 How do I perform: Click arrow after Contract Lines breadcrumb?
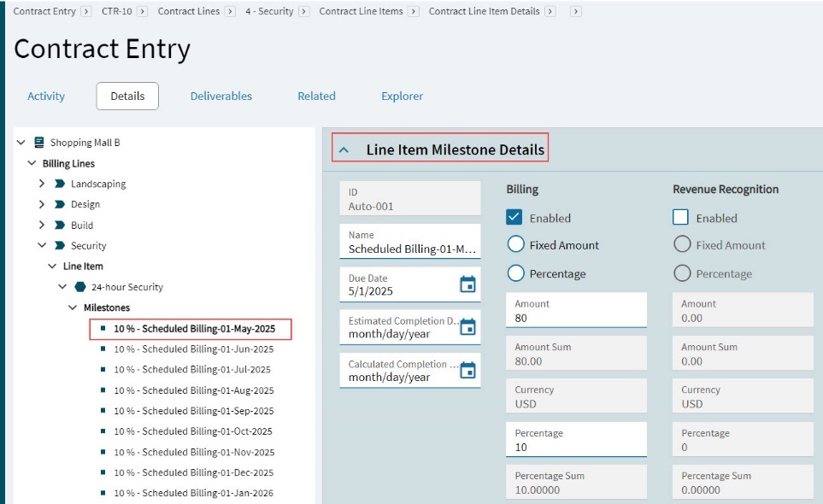(x=230, y=12)
